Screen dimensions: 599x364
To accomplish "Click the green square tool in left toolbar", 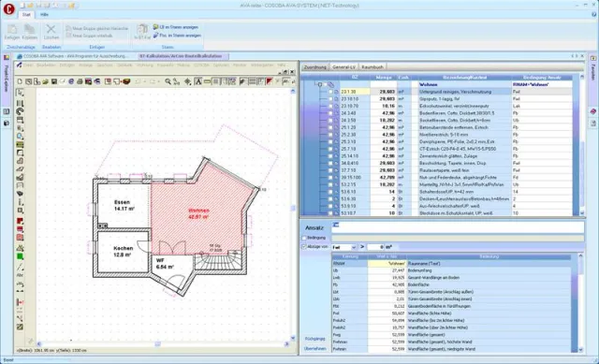I will point(20,256).
